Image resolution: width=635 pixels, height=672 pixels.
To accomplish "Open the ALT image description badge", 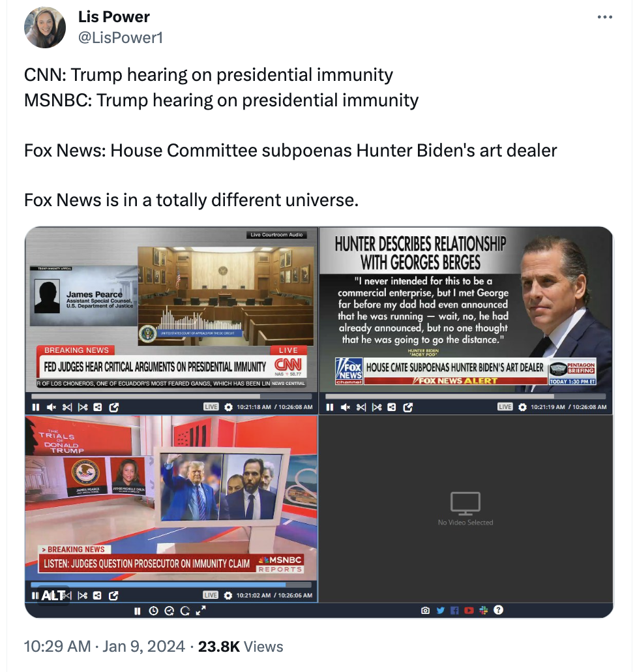I will [53, 595].
